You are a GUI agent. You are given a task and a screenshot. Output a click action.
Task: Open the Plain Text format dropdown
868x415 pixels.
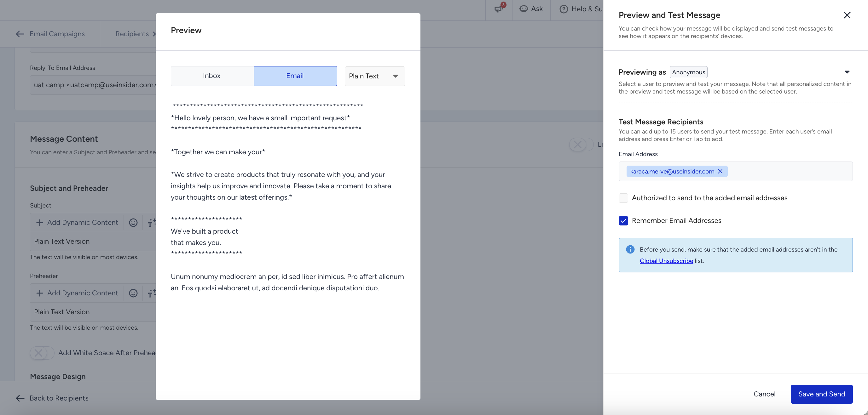pos(375,76)
